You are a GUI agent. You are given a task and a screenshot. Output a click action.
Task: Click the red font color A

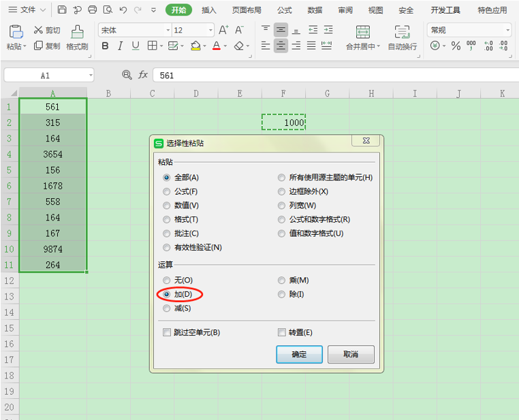(x=217, y=46)
